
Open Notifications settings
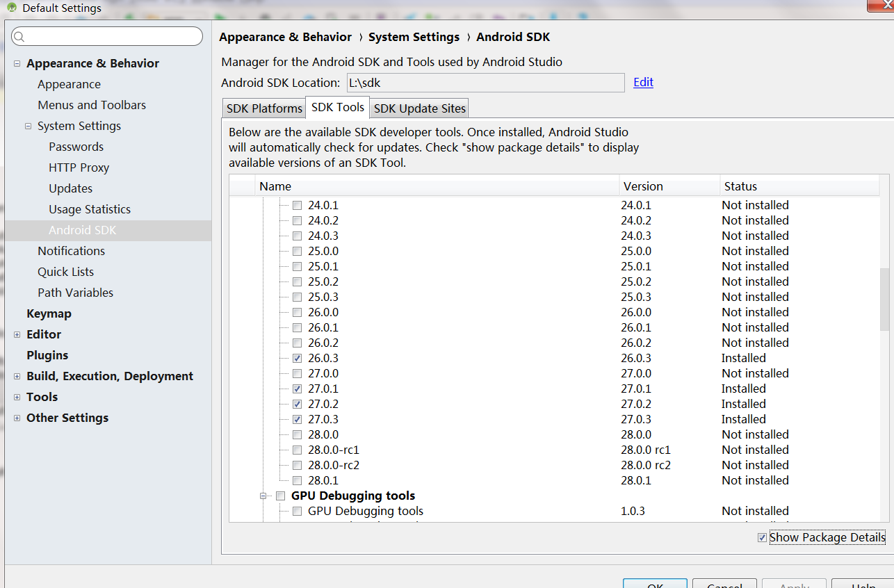click(x=71, y=251)
